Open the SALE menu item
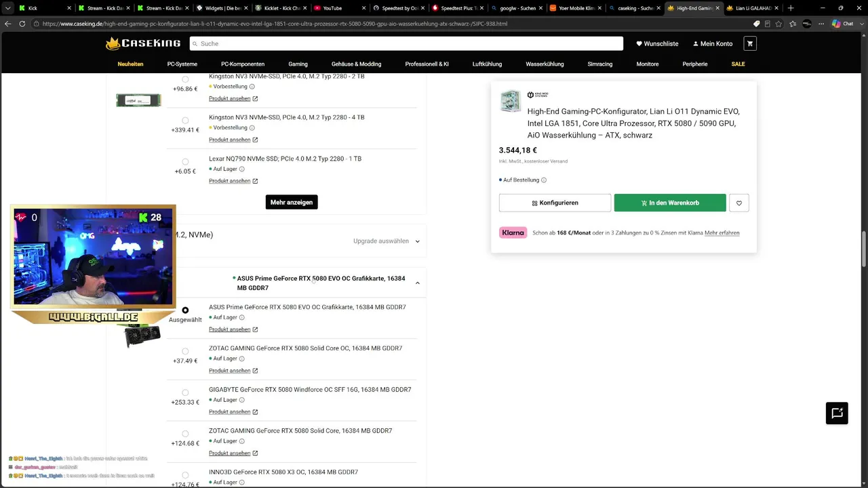Image resolution: width=868 pixels, height=488 pixels. 738,64
